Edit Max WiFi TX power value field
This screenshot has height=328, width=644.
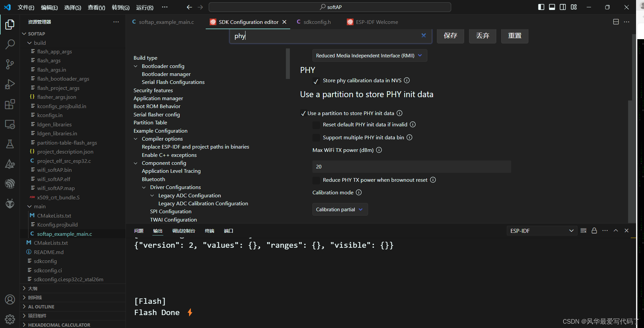[x=411, y=166]
